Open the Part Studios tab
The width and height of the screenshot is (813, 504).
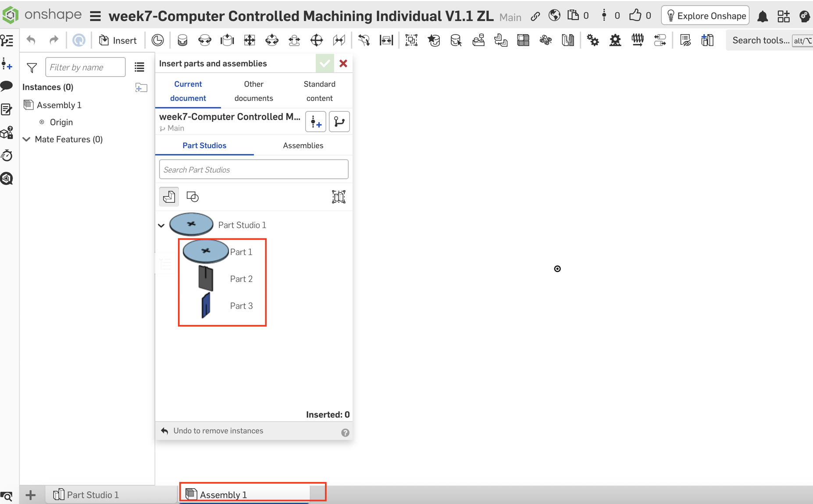pos(204,146)
